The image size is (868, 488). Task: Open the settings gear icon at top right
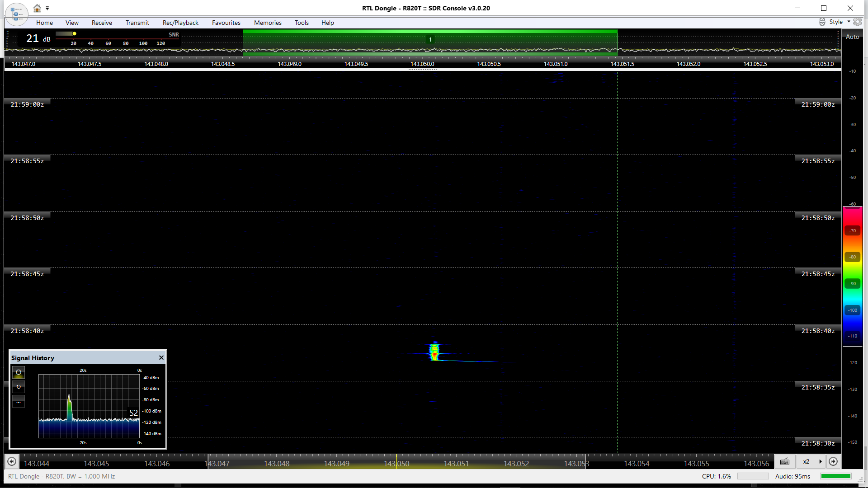[x=858, y=22]
